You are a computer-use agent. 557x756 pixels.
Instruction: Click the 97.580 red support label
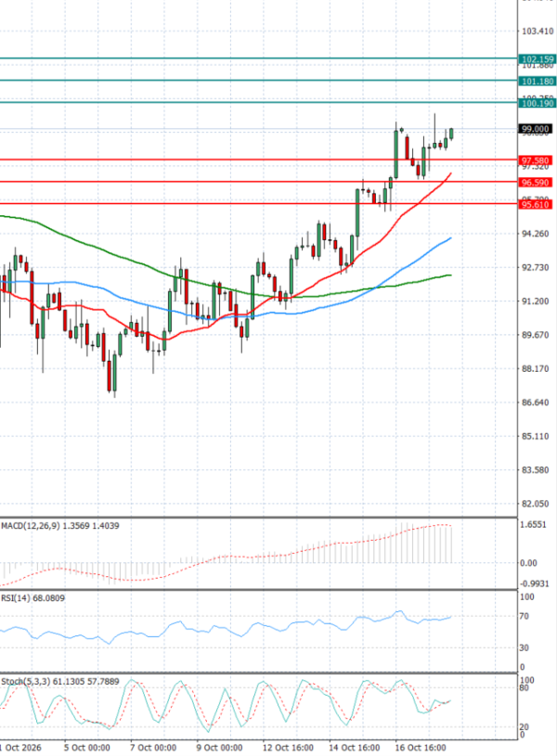tap(536, 160)
